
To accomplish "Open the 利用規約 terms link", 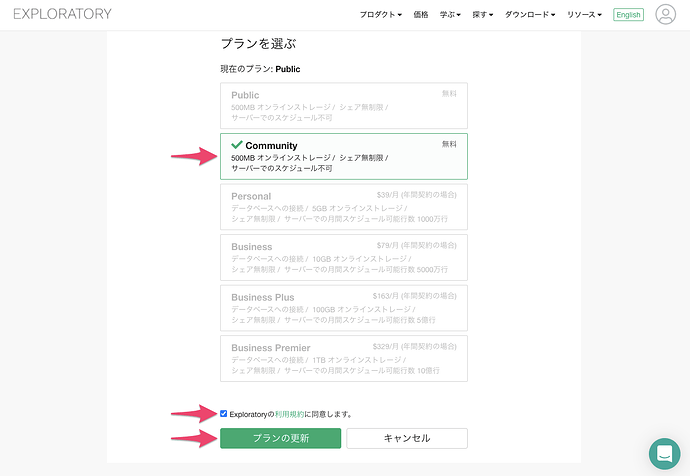I will click(289, 414).
